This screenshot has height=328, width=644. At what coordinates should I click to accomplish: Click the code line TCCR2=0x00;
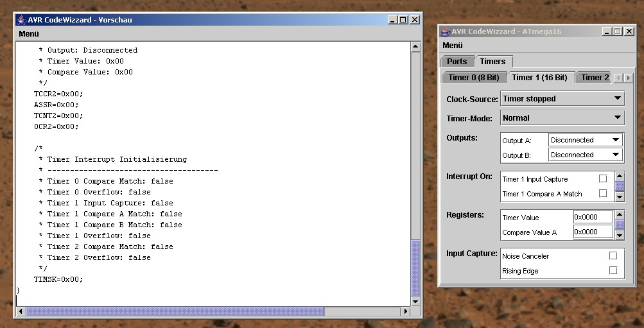tap(58, 94)
